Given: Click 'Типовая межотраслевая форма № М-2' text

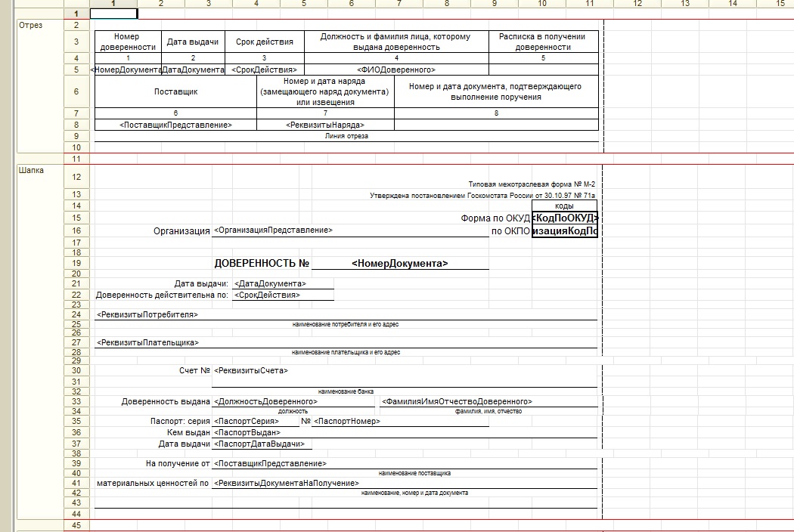Looking at the screenshot, I should [532, 184].
